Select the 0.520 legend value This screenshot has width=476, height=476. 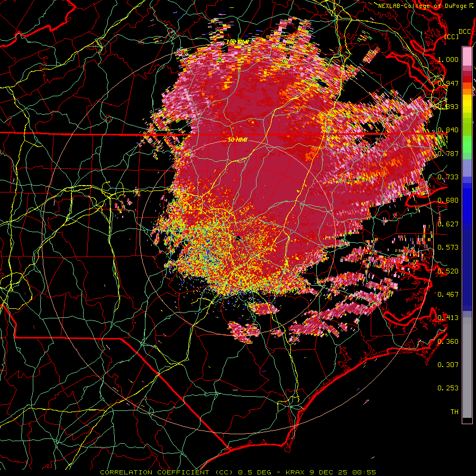[448, 271]
